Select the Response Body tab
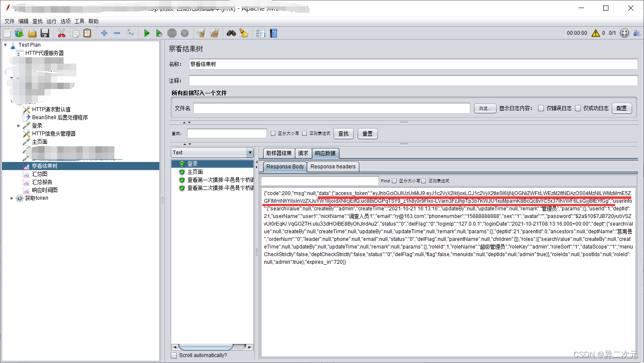Screen dimensions: 644x363 click(x=285, y=167)
